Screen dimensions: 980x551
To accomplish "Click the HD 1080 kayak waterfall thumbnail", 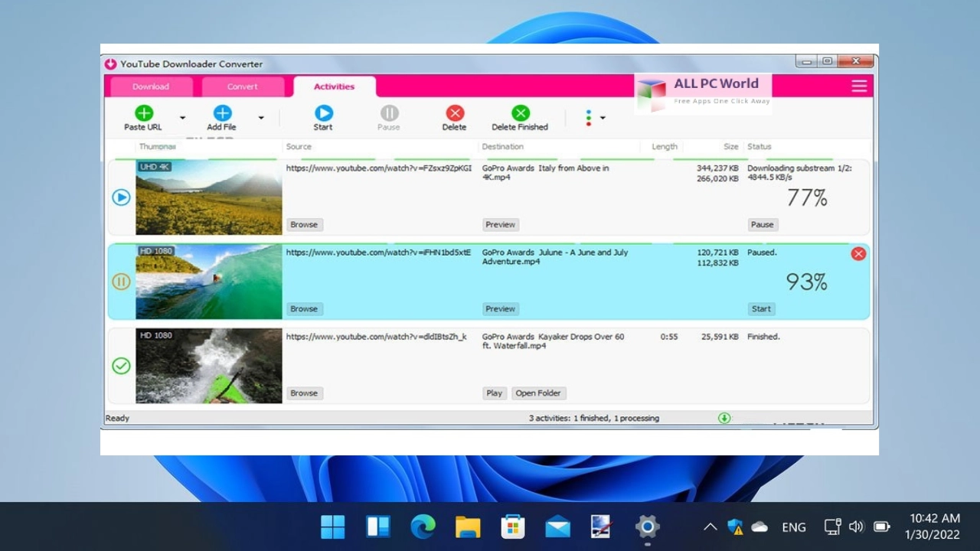I will [x=209, y=366].
